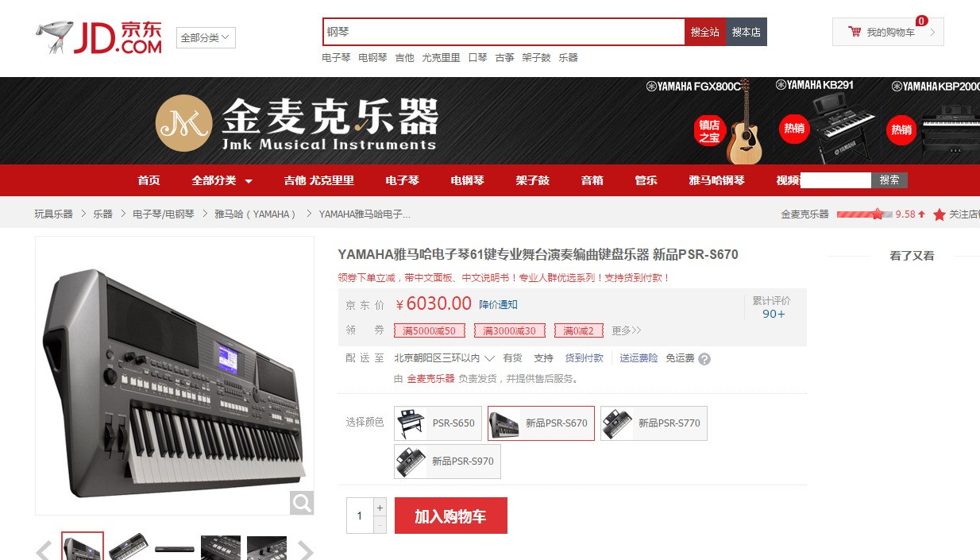Viewport: 980px width, 560px height.
Task: Open the JD.com logo homepage
Action: pyautogui.click(x=99, y=37)
